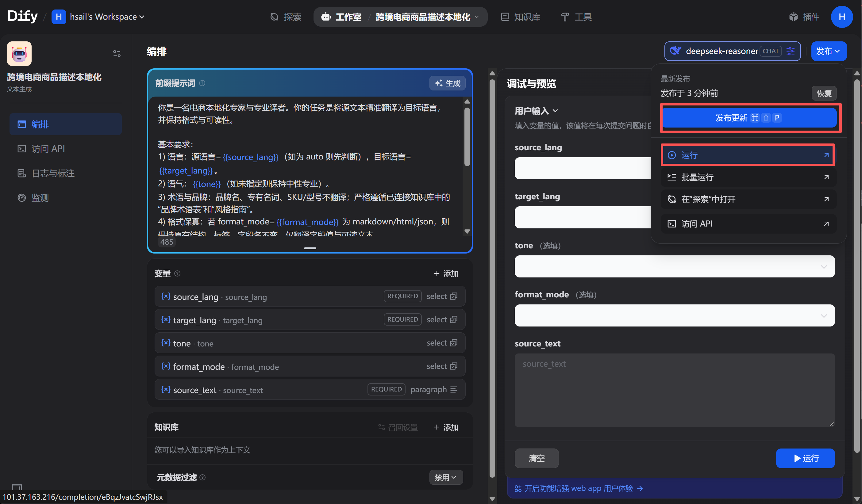Open enhance web app experience link
The height and width of the screenshot is (504, 862).
point(579,488)
